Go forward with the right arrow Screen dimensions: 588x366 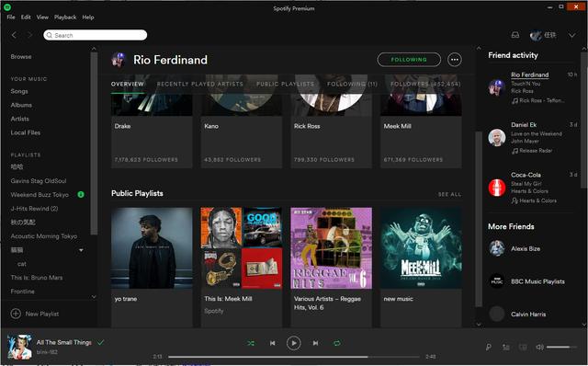[30, 35]
